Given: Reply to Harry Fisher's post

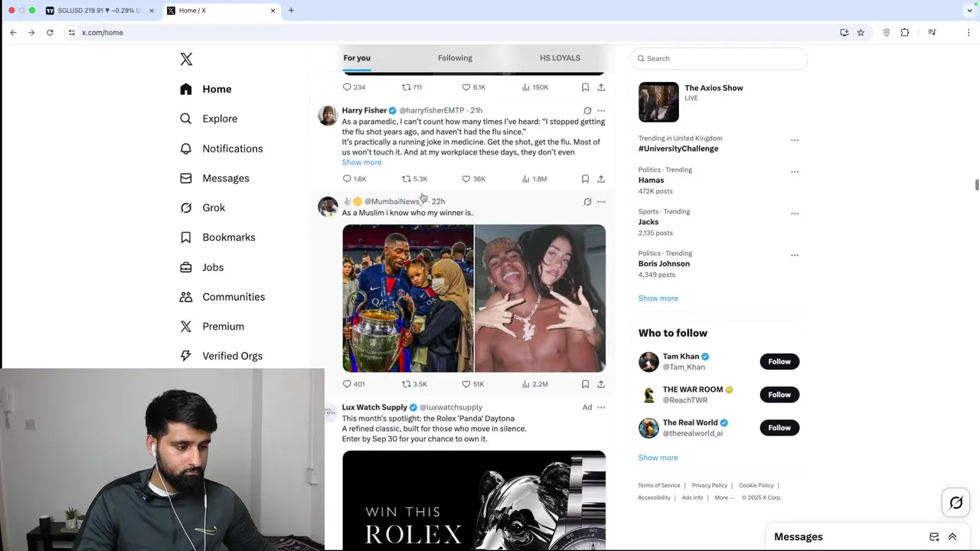Looking at the screenshot, I should point(354,179).
